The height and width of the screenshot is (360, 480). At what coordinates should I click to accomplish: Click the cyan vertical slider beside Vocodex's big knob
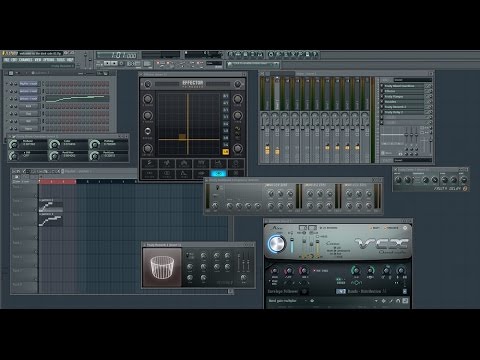292,245
